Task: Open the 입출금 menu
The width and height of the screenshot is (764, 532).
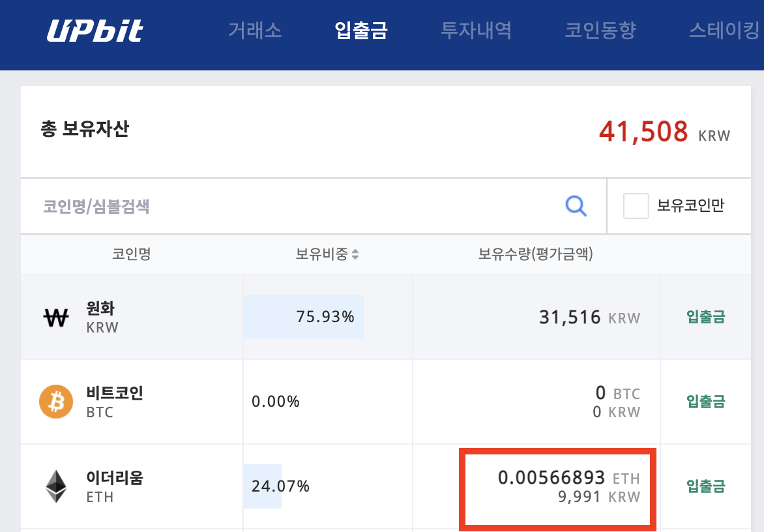Action: pyautogui.click(x=361, y=30)
